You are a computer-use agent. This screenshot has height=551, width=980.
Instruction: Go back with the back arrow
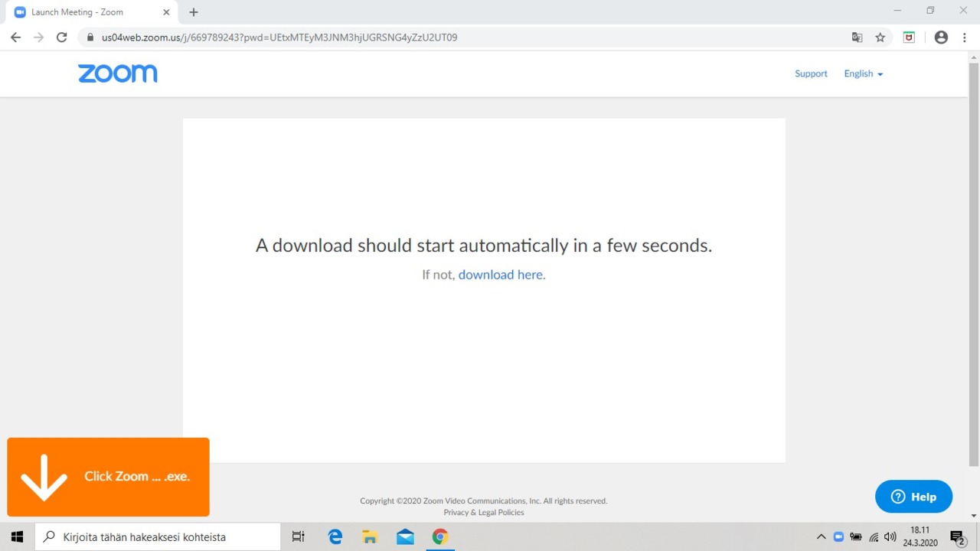pyautogui.click(x=15, y=37)
